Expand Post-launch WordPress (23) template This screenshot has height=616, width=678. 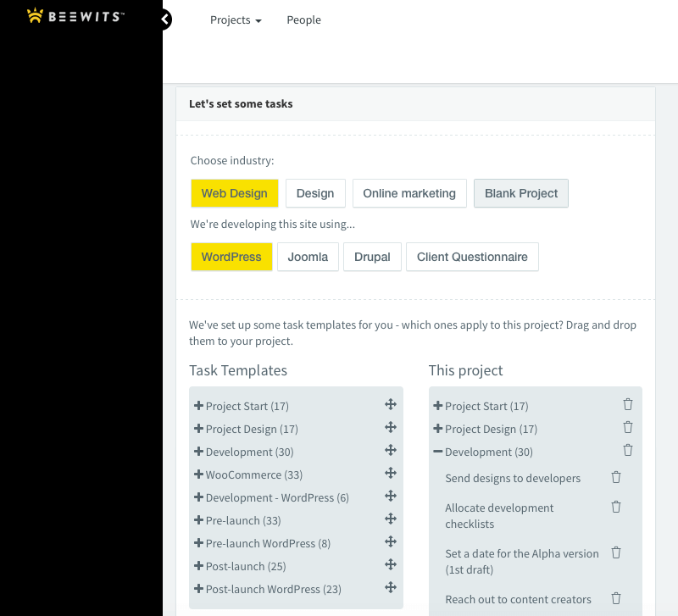pyautogui.click(x=198, y=589)
